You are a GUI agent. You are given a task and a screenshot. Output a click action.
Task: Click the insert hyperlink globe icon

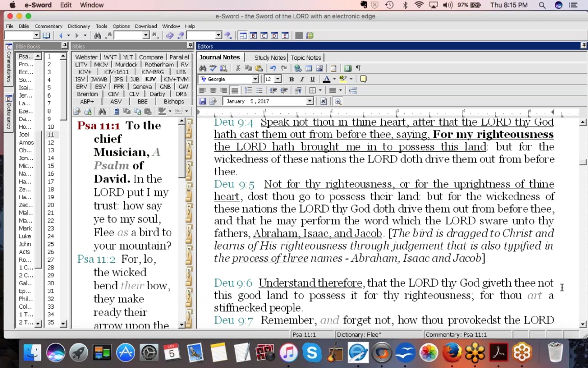point(298,68)
